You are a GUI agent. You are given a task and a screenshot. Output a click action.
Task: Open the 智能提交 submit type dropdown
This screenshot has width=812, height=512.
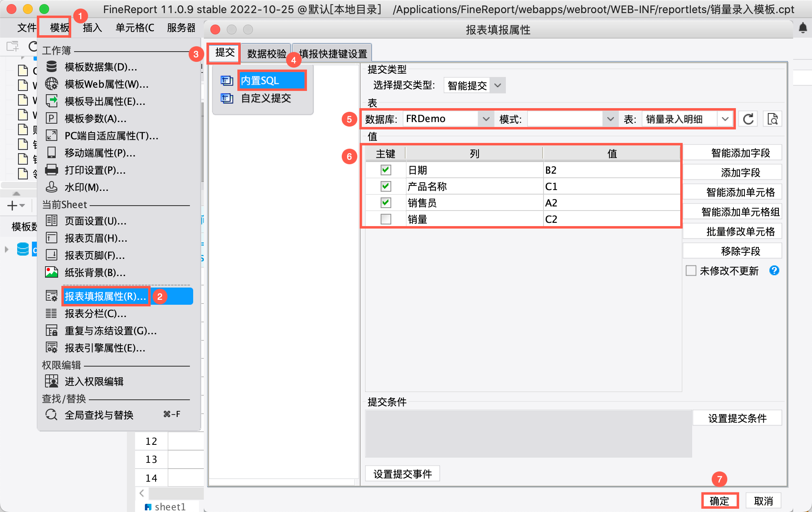(498, 86)
